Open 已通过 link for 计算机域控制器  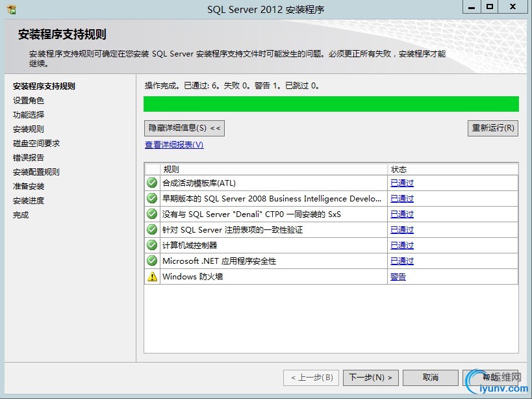(x=402, y=246)
